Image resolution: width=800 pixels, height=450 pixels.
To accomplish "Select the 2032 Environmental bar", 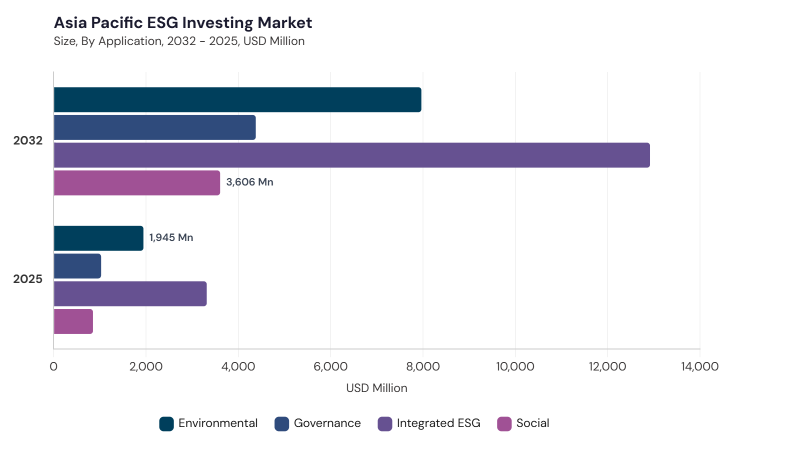I will [237, 99].
